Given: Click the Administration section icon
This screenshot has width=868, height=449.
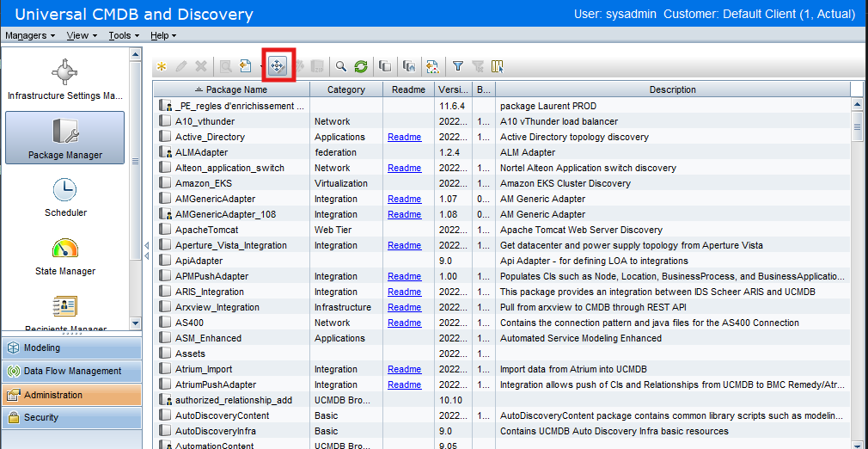Looking at the screenshot, I should (12, 395).
